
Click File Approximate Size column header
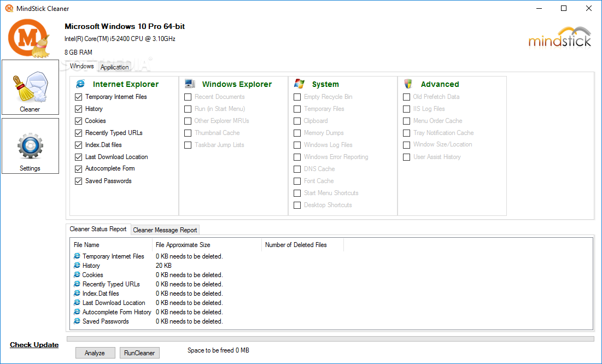(207, 245)
